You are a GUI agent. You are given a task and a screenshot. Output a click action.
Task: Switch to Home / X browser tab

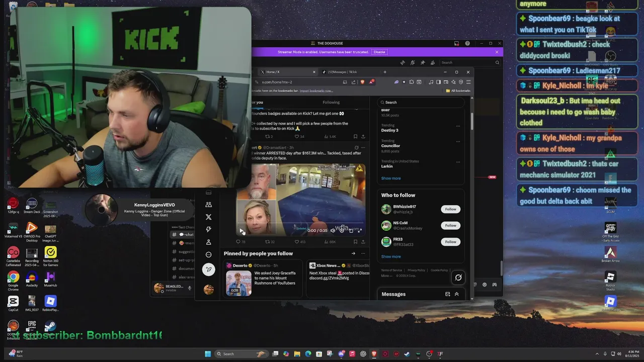coord(287,72)
